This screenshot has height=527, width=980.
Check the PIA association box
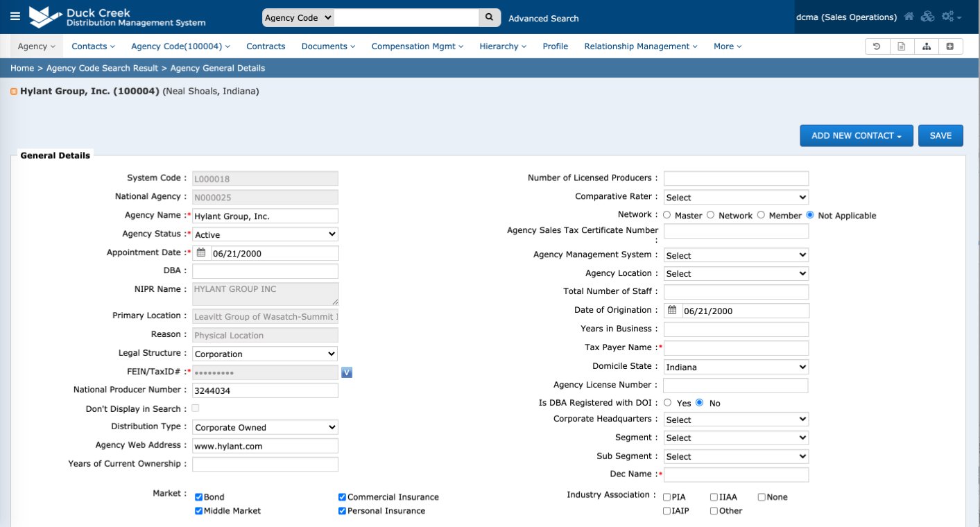coord(667,497)
